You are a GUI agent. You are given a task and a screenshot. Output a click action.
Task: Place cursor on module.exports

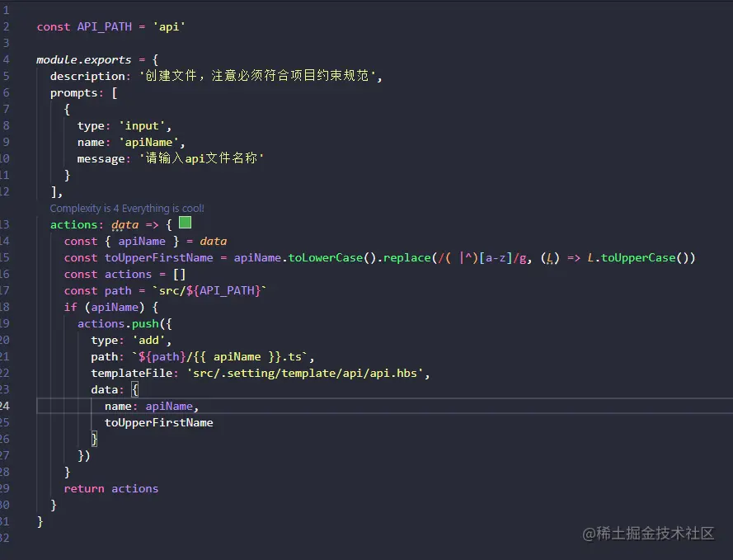tap(87, 59)
